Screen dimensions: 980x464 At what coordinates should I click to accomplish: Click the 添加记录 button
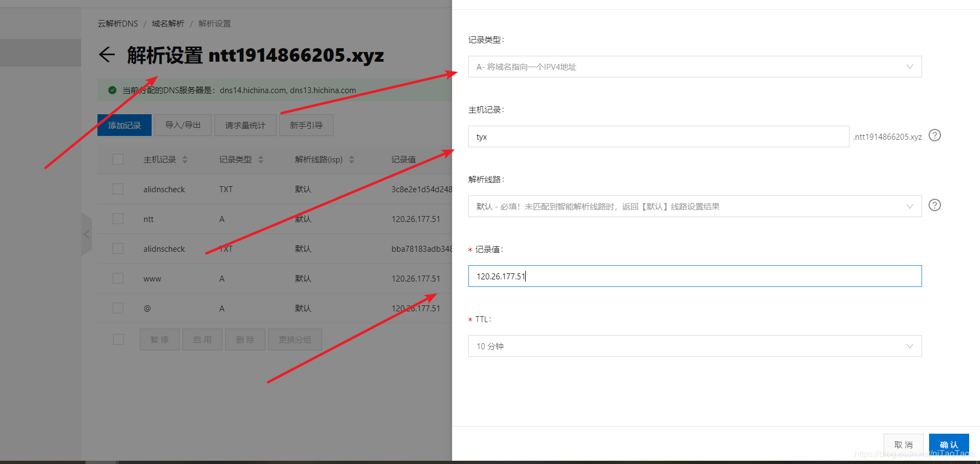125,125
